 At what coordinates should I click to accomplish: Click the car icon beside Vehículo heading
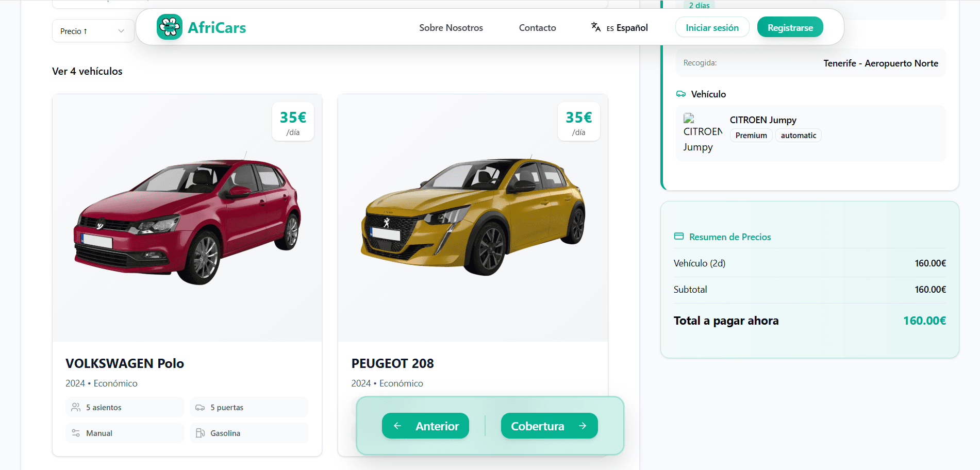681,94
